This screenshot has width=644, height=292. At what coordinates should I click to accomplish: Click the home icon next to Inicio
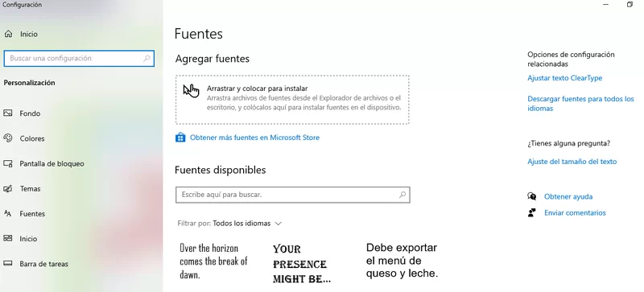coord(8,34)
